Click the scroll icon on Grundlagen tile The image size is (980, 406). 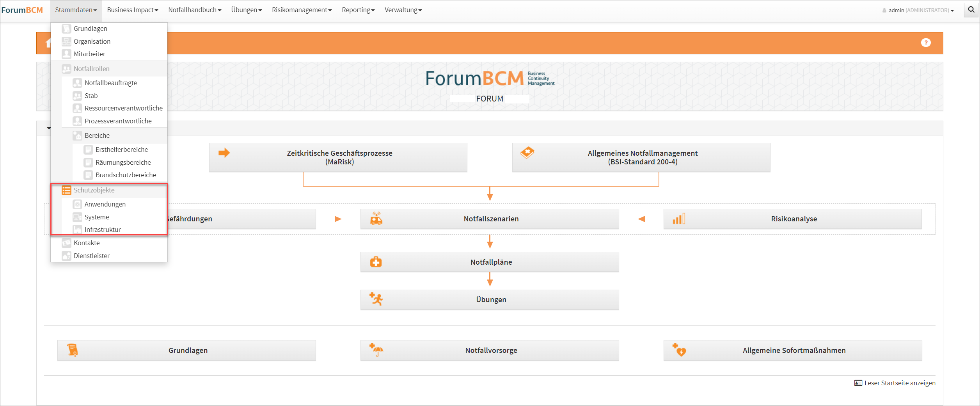pyautogui.click(x=73, y=350)
